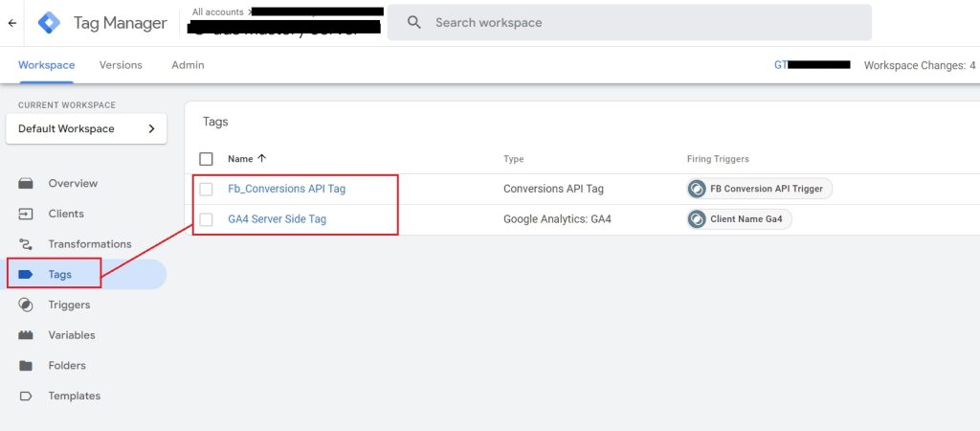Switch to the Versions tab
Screen dimensions: 980x431
coord(121,65)
